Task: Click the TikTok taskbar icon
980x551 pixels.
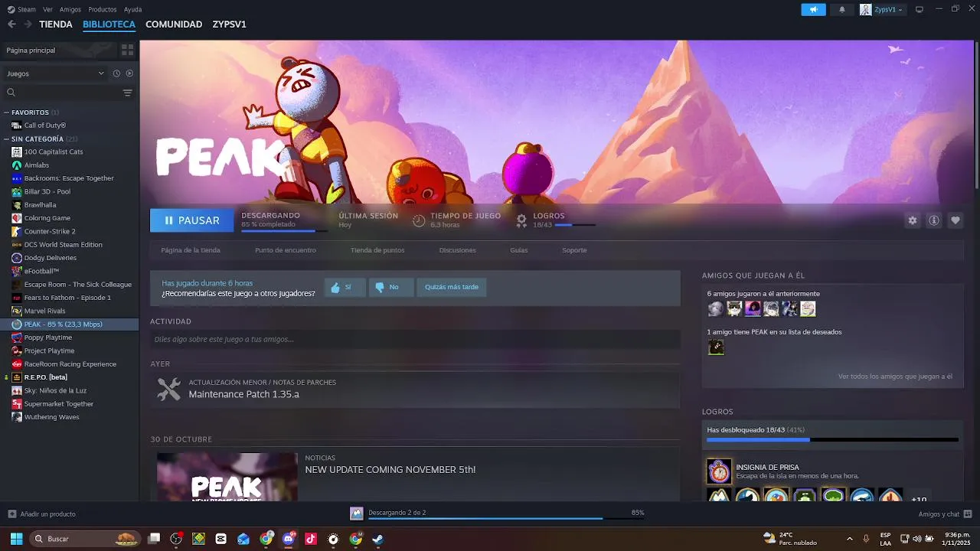Action: click(311, 539)
